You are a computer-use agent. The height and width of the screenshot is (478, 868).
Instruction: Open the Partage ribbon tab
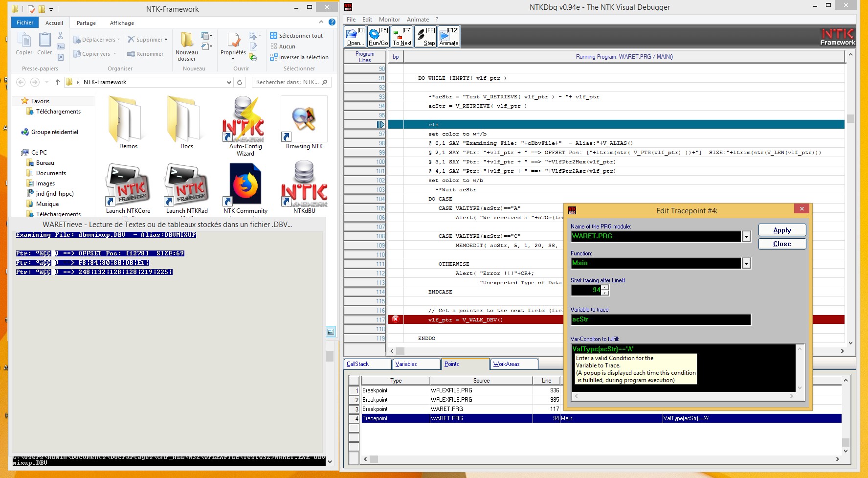pos(86,23)
